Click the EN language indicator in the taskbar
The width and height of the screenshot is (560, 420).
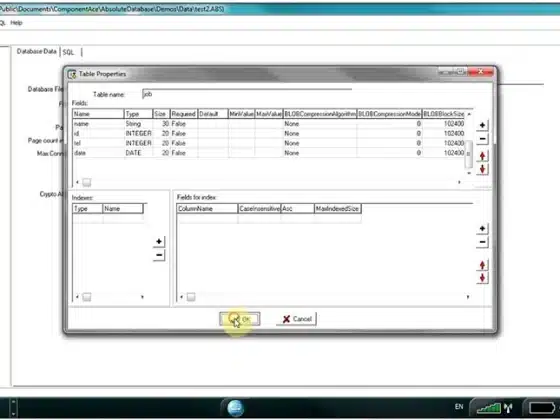click(x=459, y=407)
